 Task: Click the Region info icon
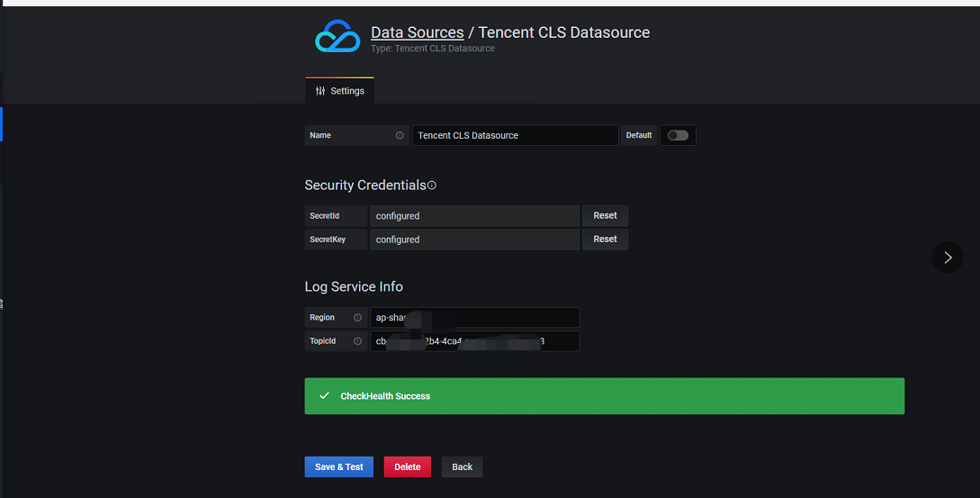click(x=357, y=318)
